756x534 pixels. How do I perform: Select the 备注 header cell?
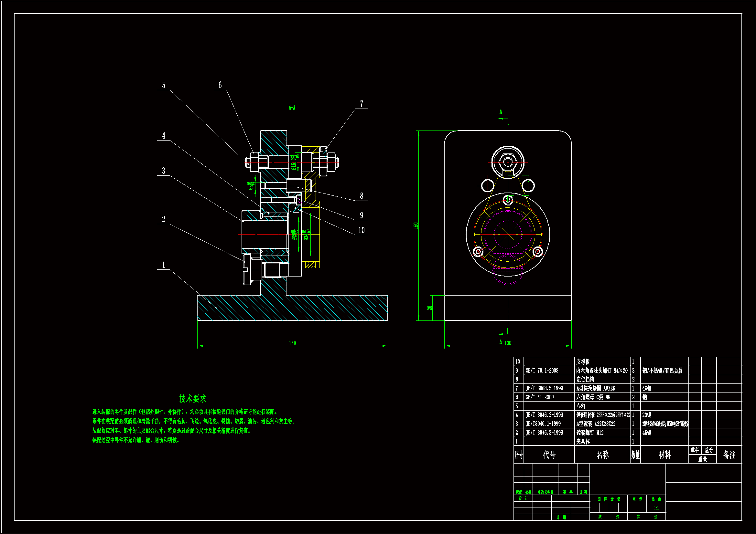click(x=729, y=455)
